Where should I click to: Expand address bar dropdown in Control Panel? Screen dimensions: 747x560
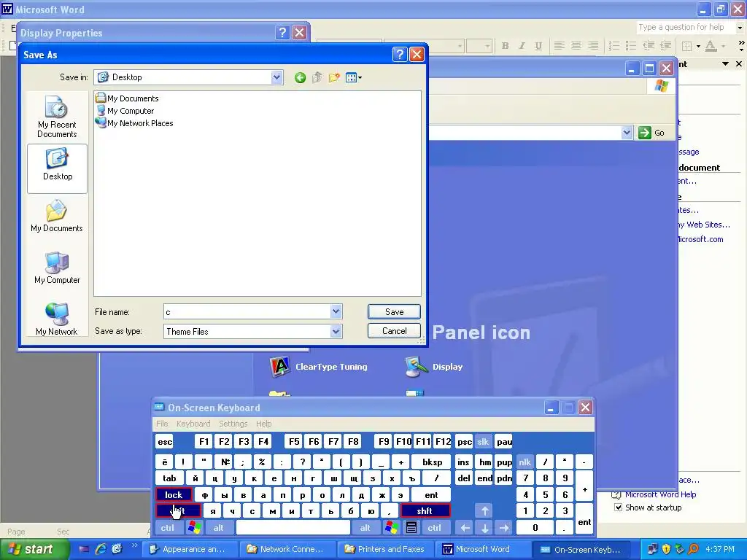point(627,133)
